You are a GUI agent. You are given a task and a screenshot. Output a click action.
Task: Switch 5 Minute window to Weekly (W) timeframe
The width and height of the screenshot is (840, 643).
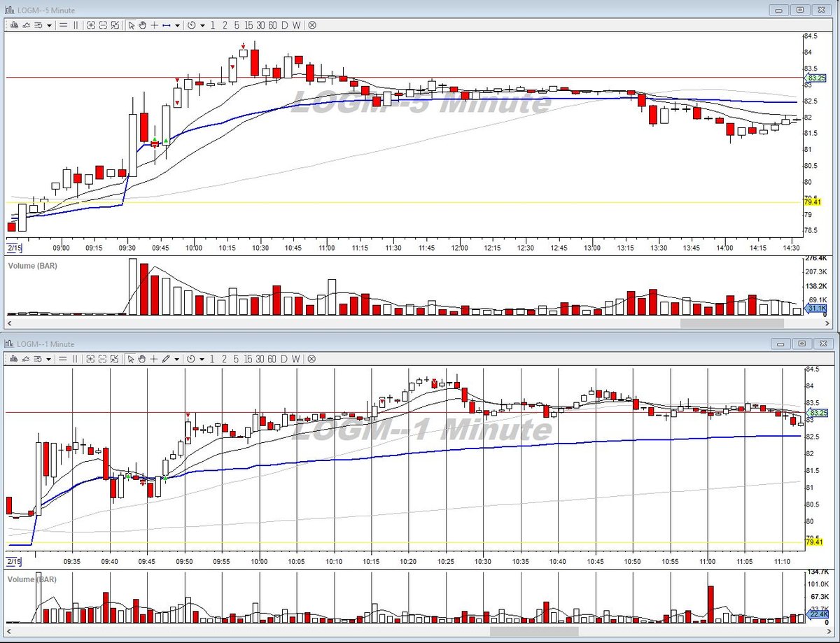(296, 24)
